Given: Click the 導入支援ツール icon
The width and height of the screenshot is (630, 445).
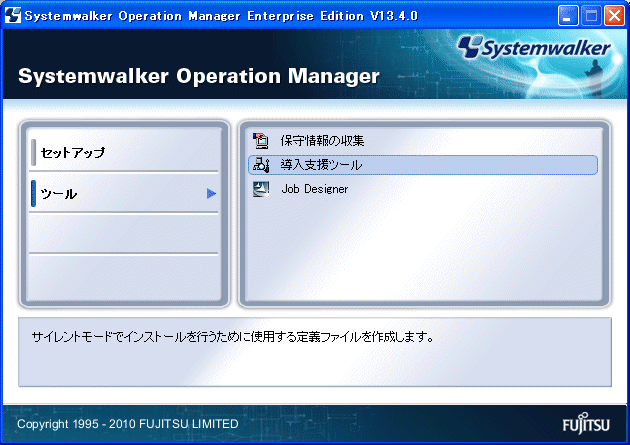Looking at the screenshot, I should pyautogui.click(x=261, y=165).
